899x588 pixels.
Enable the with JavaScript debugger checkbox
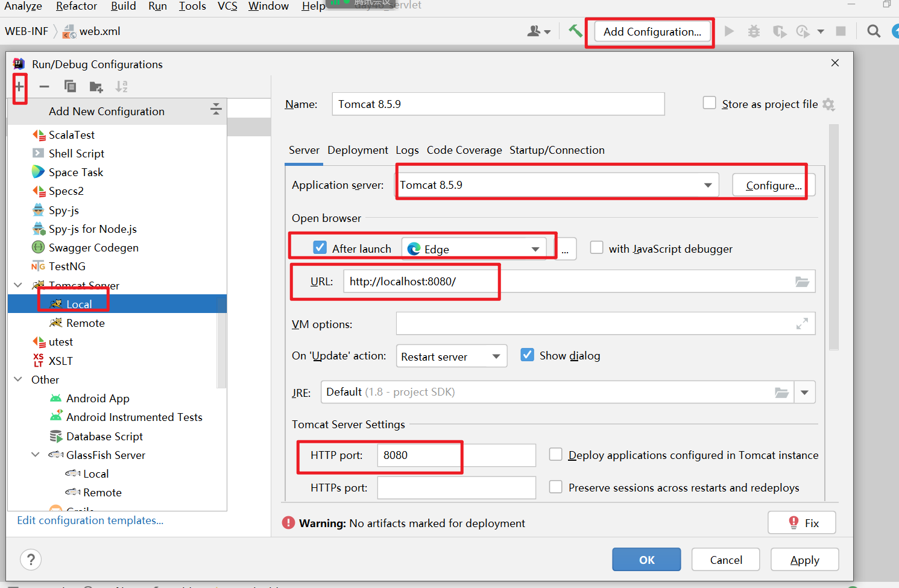(597, 247)
